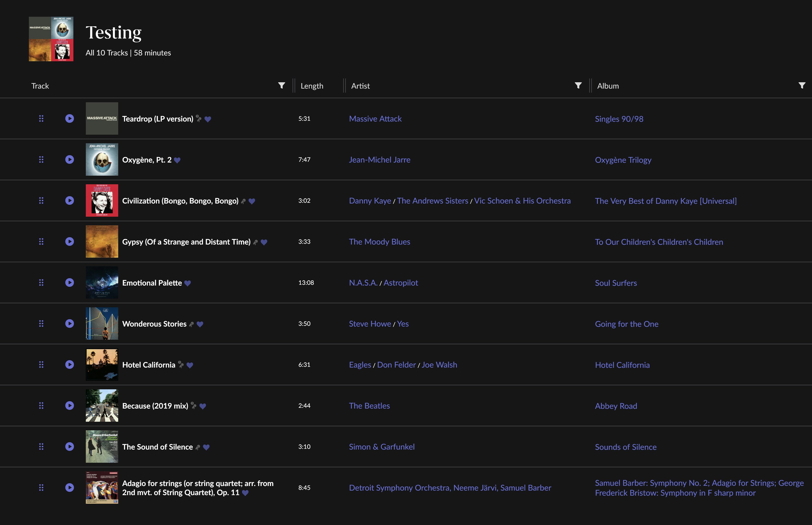Play the Teardrop (LP version) track

(x=70, y=118)
